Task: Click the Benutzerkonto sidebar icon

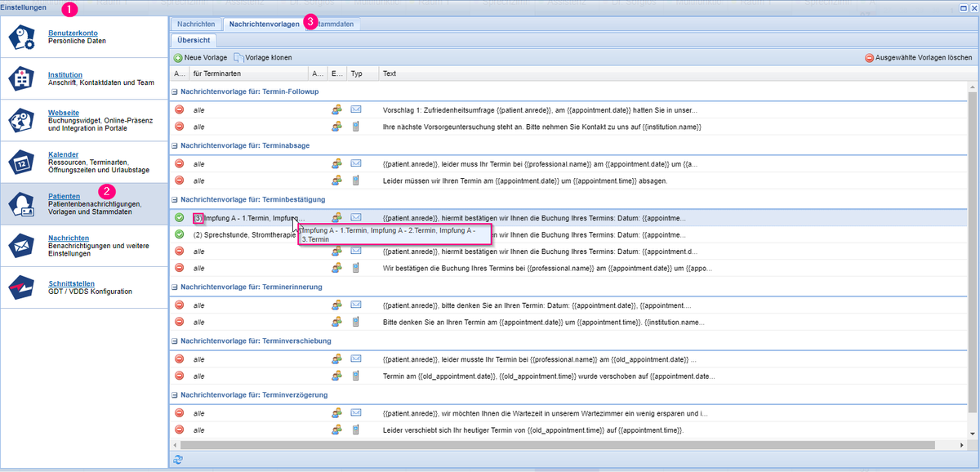Action: click(22, 38)
